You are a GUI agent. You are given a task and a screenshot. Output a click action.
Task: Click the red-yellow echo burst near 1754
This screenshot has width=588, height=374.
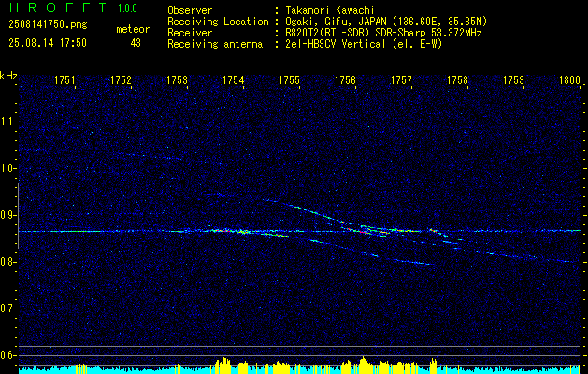point(231,231)
